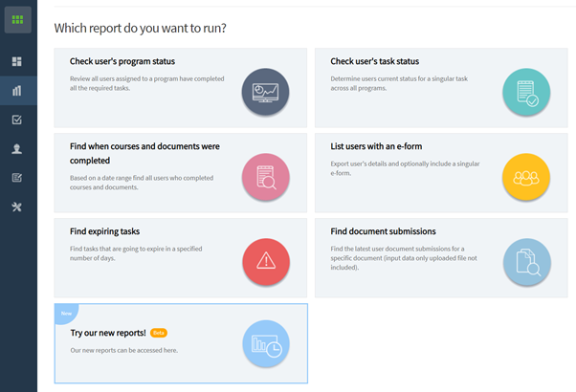Viewport: 576px width, 392px height.
Task: Select the wrench tools sidebar icon
Action: (x=17, y=207)
